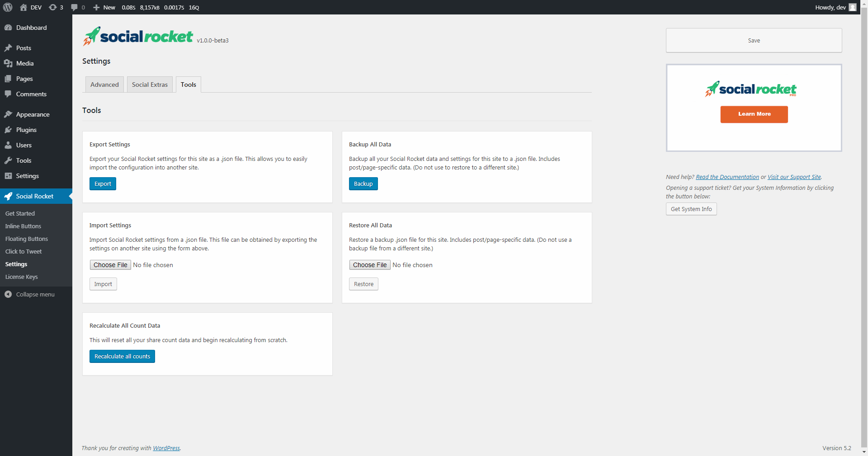Click the Restore button
Screen dimensions: 868x456
pyautogui.click(x=363, y=284)
